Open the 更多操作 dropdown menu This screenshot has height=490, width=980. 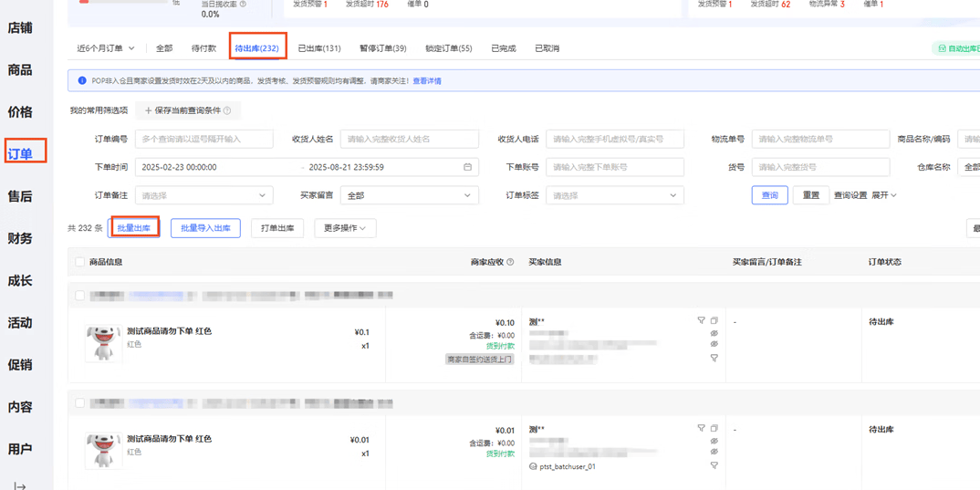[x=345, y=228]
